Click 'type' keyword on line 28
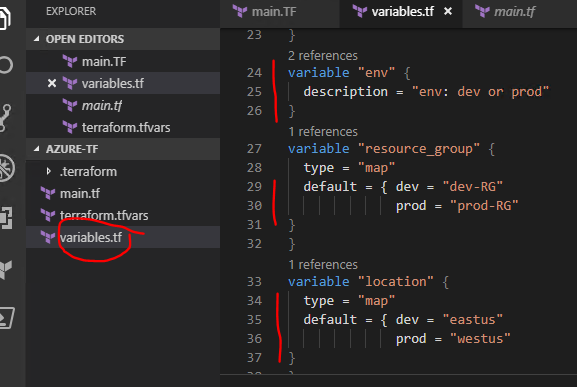Image resolution: width=577 pixels, height=387 pixels. [x=319, y=168]
